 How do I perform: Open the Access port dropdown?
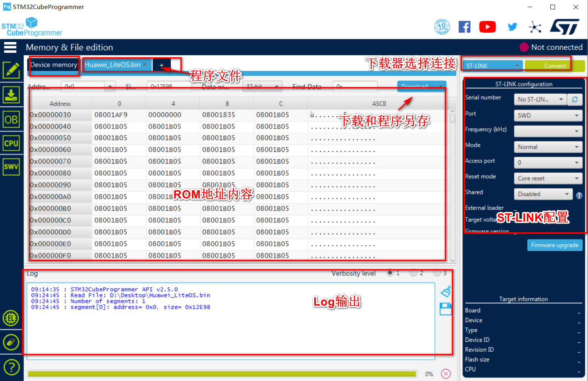point(548,162)
